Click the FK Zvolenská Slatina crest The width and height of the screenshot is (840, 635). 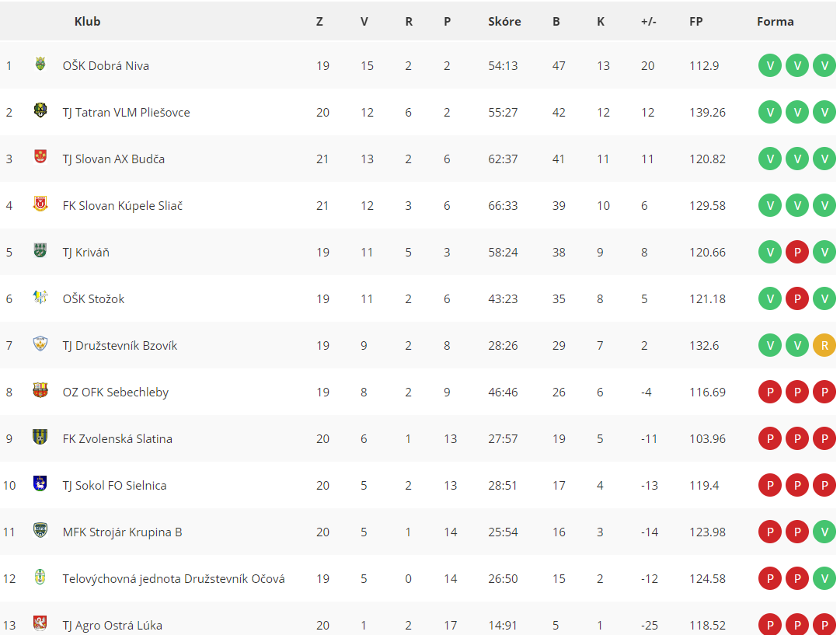click(40, 437)
